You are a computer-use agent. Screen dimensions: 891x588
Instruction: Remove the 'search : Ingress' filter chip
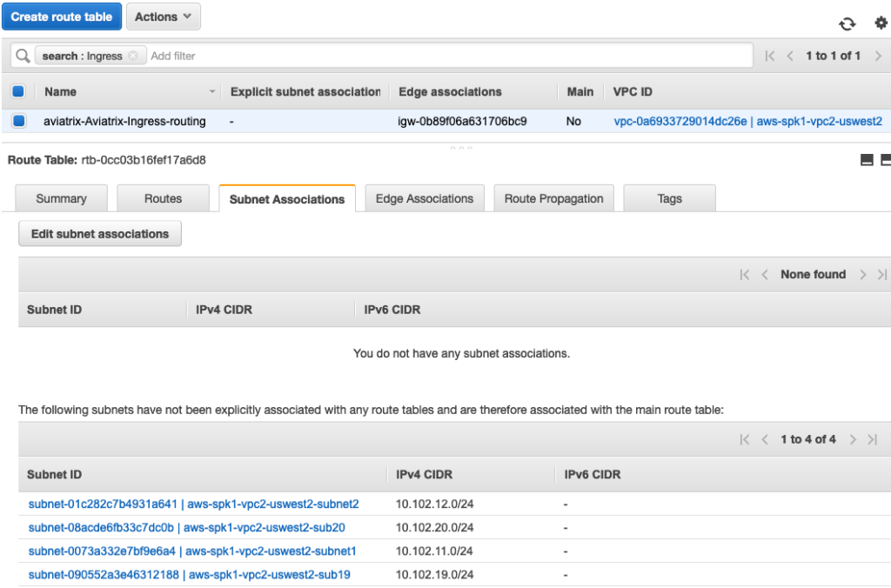(x=133, y=56)
